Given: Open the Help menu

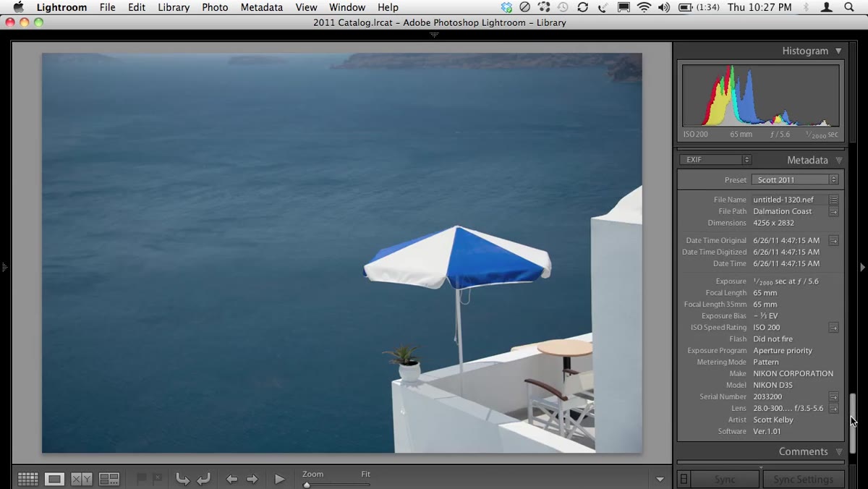Looking at the screenshot, I should pyautogui.click(x=388, y=7).
